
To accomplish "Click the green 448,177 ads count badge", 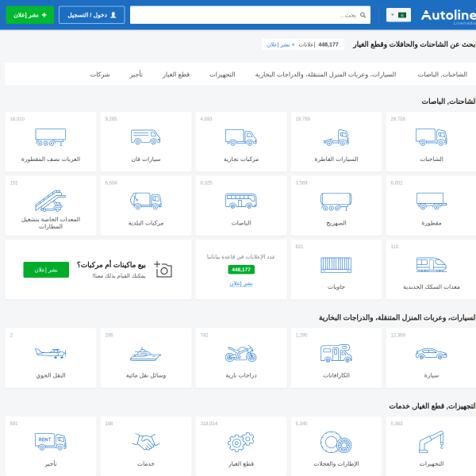I will click(241, 270).
